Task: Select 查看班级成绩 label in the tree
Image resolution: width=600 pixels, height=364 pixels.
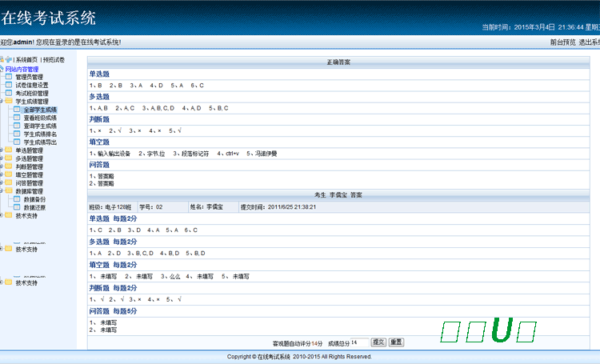Action: pos(40,118)
